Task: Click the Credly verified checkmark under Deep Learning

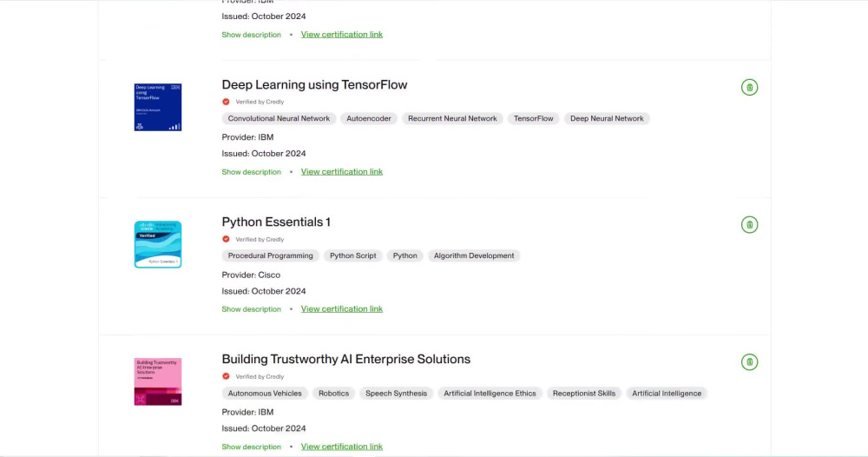Action: pos(226,102)
